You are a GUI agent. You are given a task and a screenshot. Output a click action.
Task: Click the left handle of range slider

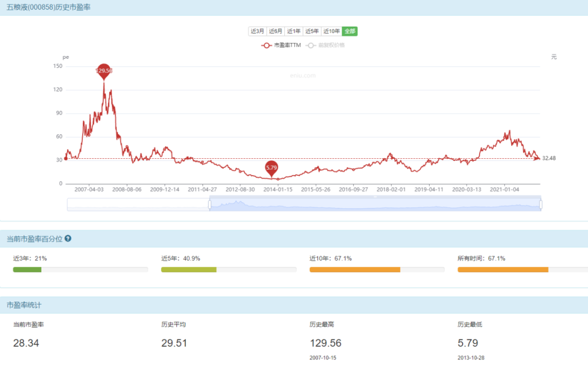210,204
